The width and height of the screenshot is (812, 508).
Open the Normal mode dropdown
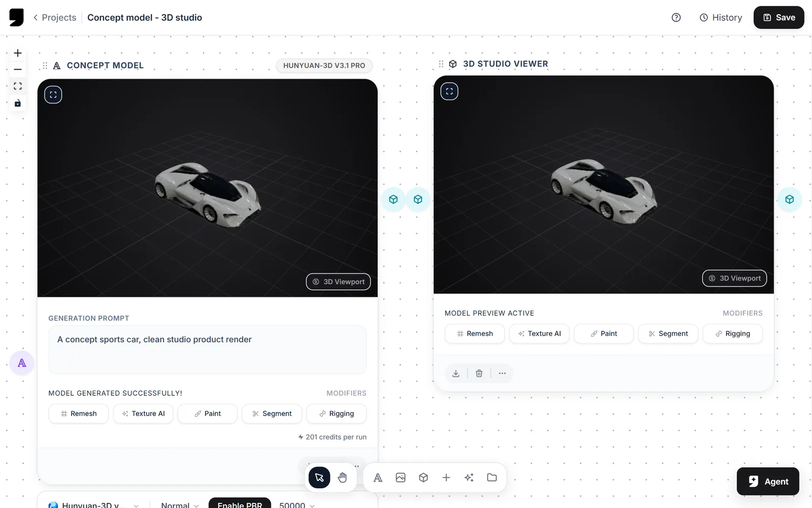pyautogui.click(x=180, y=505)
